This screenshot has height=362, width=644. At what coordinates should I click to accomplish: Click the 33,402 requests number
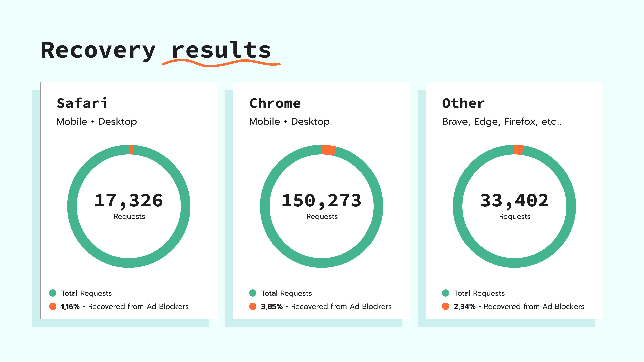tap(514, 201)
